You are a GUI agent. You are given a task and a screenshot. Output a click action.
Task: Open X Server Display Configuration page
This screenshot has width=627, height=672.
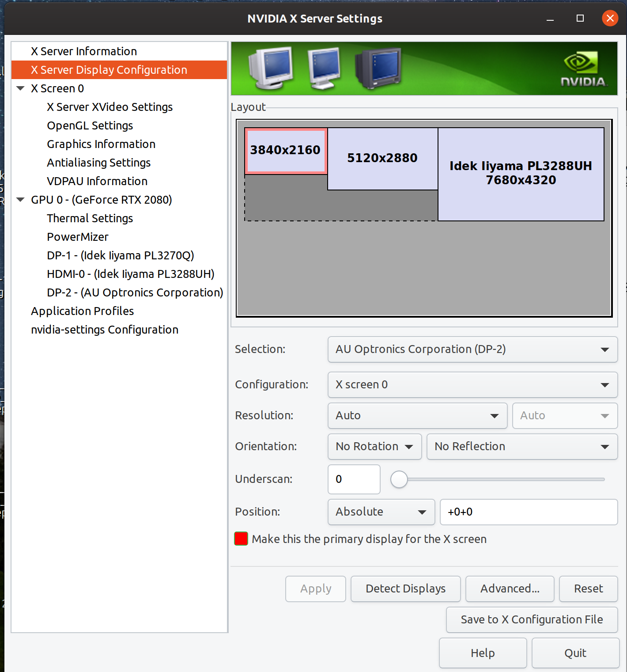coord(119,70)
